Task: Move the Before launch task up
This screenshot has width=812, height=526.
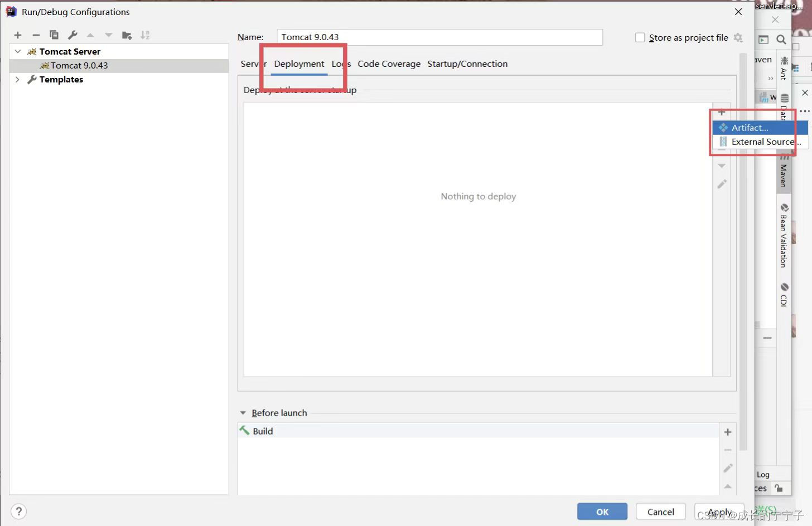Action: [728, 486]
